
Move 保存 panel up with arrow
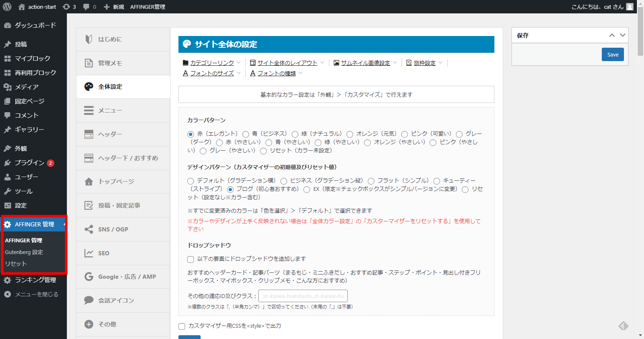point(612,35)
